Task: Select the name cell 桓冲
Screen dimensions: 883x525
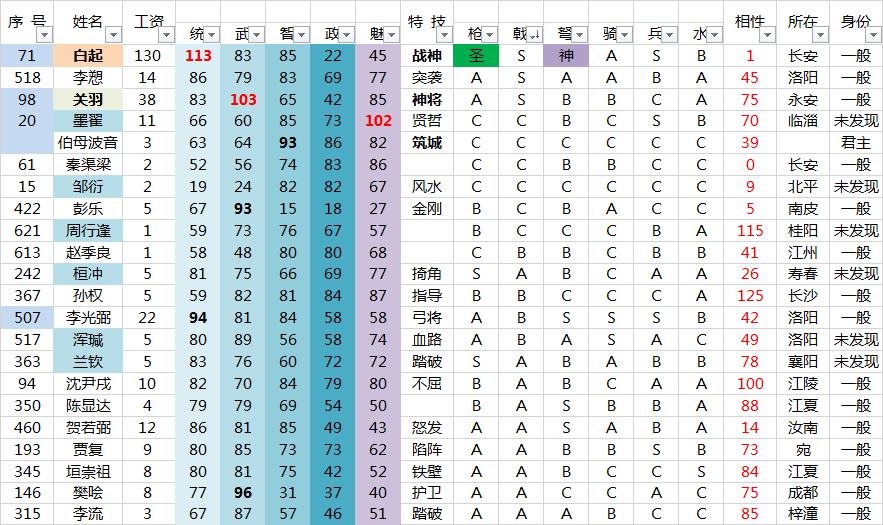Action: point(88,274)
